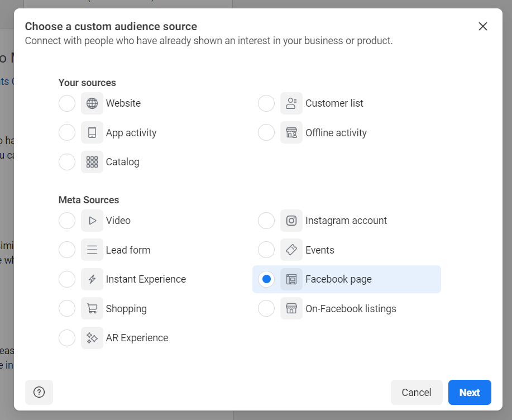The height and width of the screenshot is (420, 512).
Task: Enable the Website radio button
Action: tap(66, 103)
